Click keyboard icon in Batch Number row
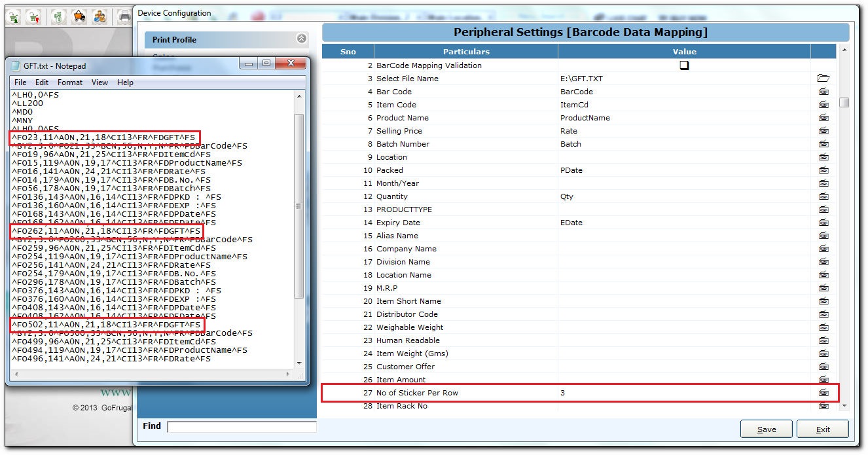This screenshot has height=455, width=868. pyautogui.click(x=823, y=144)
